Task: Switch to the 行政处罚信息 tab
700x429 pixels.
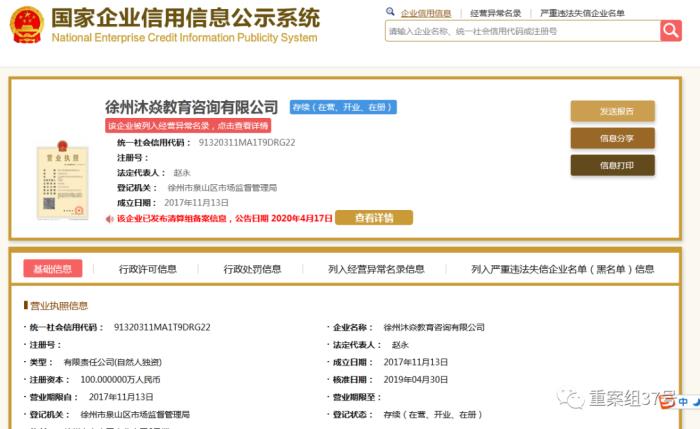Action: point(252,269)
